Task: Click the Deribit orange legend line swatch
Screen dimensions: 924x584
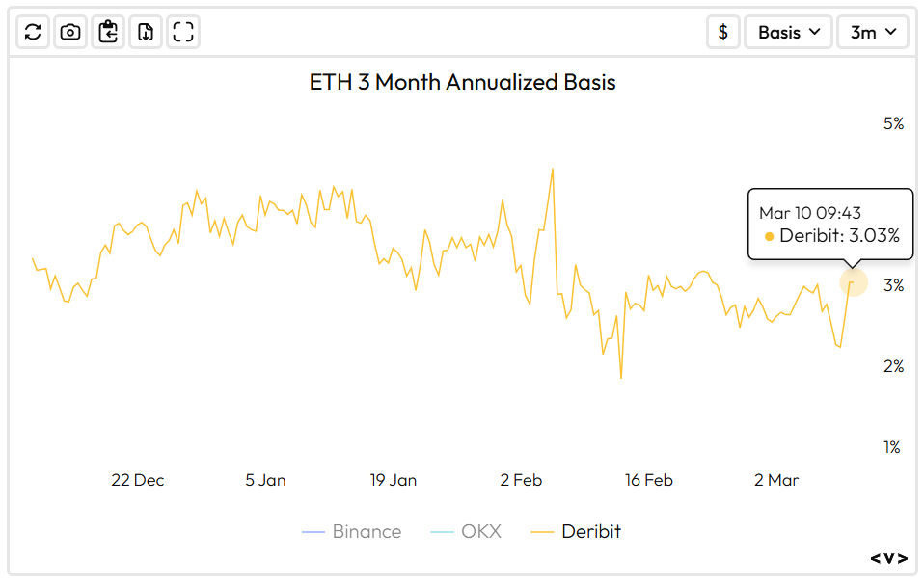Action: coord(542,532)
